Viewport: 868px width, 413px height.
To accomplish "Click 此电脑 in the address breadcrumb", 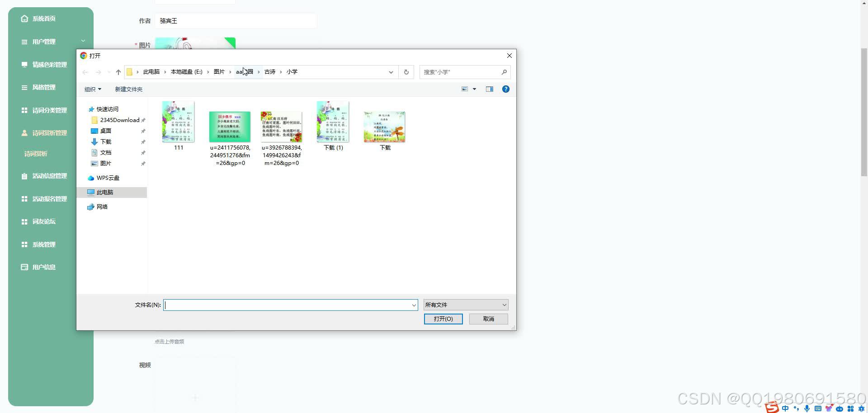I will 151,72.
